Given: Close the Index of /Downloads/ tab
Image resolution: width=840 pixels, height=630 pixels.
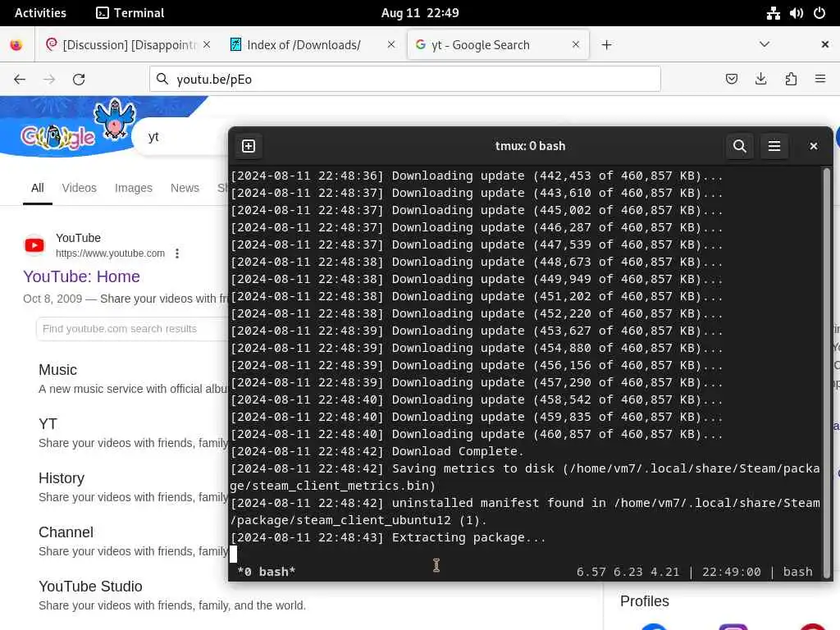Looking at the screenshot, I should click(x=391, y=44).
